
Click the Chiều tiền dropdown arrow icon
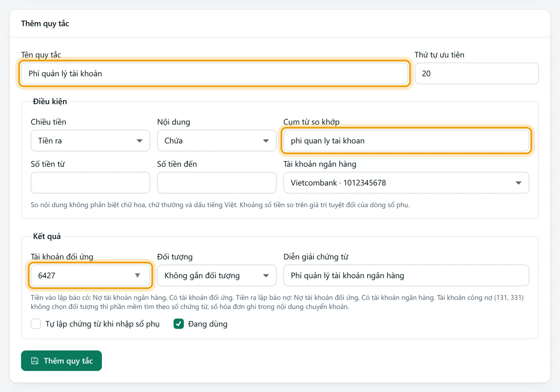(140, 141)
